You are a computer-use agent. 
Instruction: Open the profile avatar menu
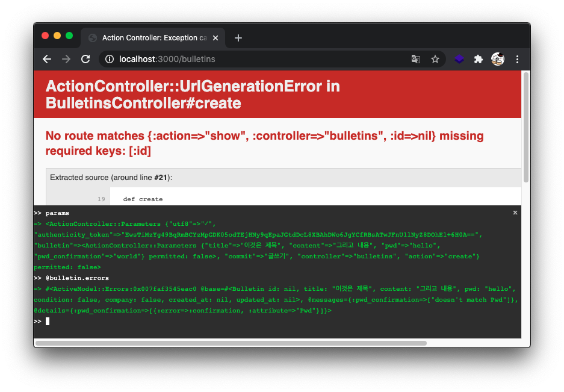pos(498,59)
